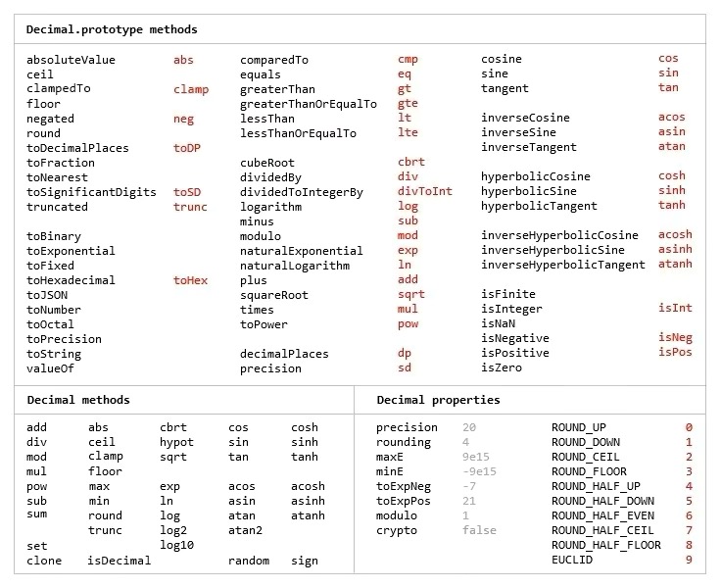The image size is (721, 588).
Task: Click the isNaN method link
Action: (498, 323)
